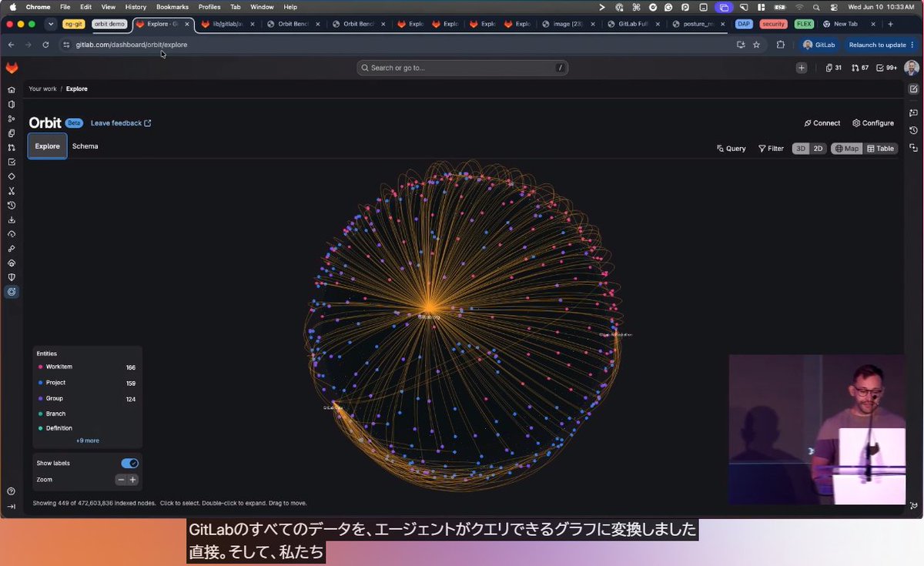Open the Help question mark icon
This screenshot has width=924, height=566.
[12, 491]
